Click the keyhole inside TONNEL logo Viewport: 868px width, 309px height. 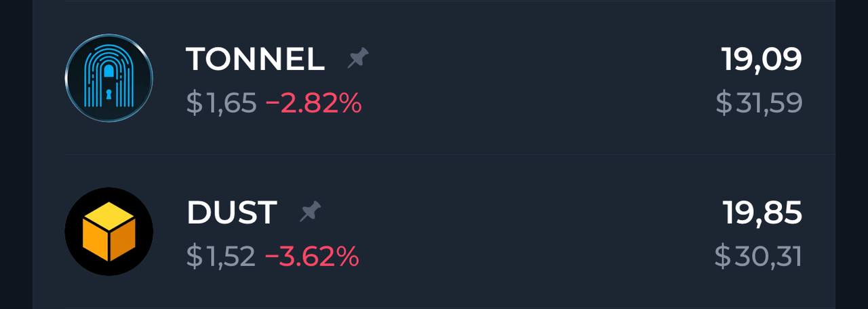(108, 96)
